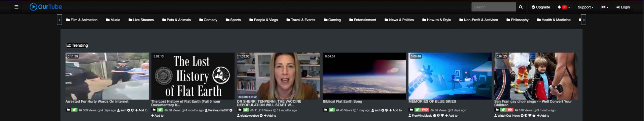Open Biblical Flat Earth Song thumbnail
The image size is (644, 121).
[364, 76]
